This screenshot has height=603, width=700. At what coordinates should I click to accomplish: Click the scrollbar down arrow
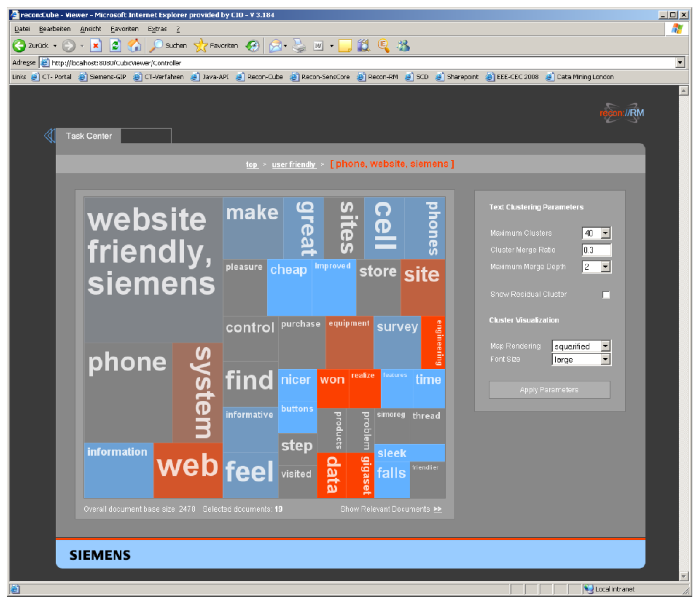tap(684, 576)
